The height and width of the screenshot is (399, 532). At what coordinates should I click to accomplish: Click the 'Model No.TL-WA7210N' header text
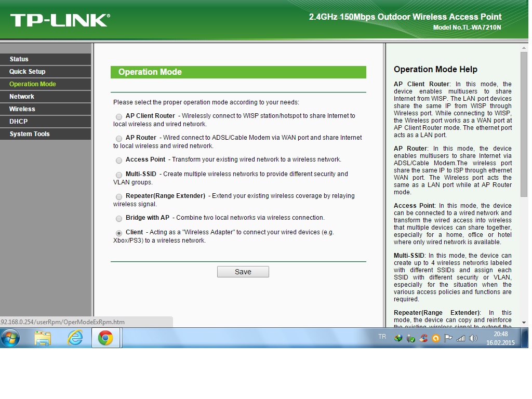coord(467,28)
